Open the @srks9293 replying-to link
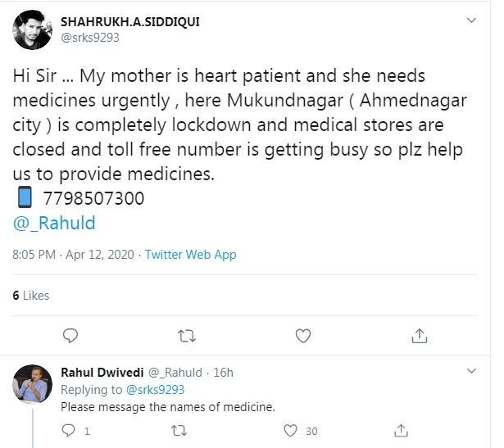The width and height of the screenshot is (504, 448). [154, 390]
